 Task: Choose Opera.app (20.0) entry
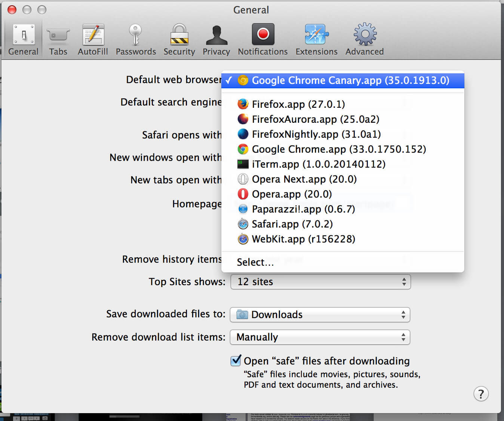pos(343,194)
